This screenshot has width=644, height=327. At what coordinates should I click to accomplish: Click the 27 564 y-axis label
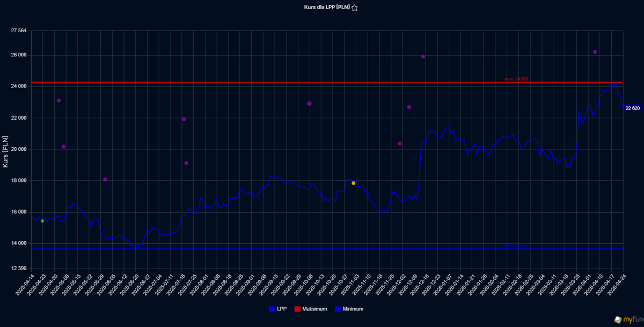tap(18, 31)
